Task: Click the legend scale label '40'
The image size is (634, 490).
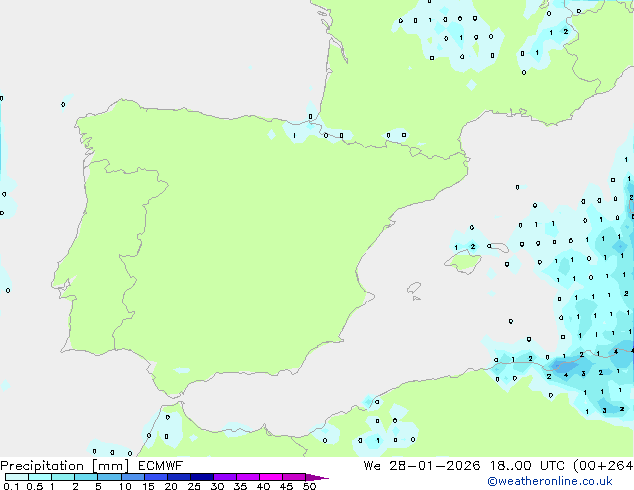Action: (263, 486)
